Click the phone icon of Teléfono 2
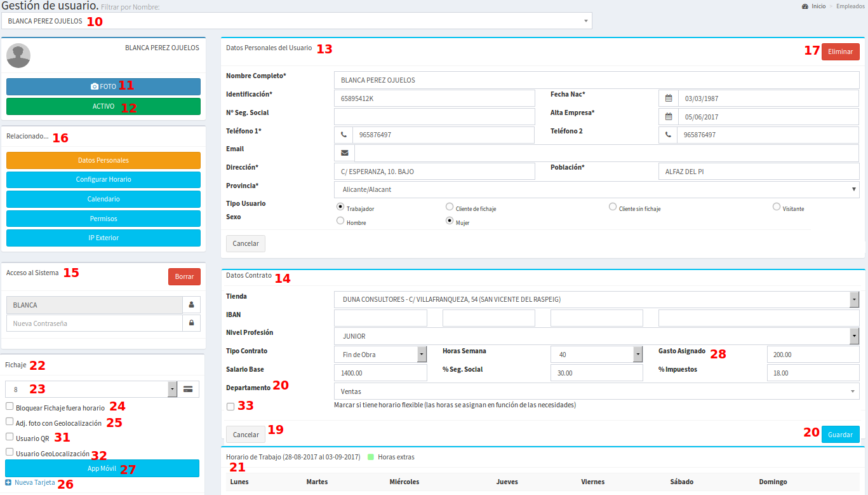 (668, 135)
